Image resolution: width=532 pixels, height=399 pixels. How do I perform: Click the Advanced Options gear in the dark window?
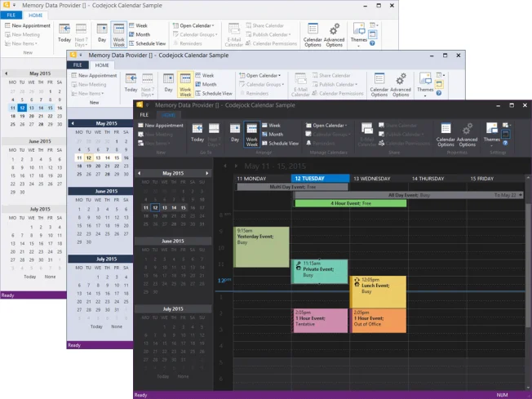click(x=468, y=134)
